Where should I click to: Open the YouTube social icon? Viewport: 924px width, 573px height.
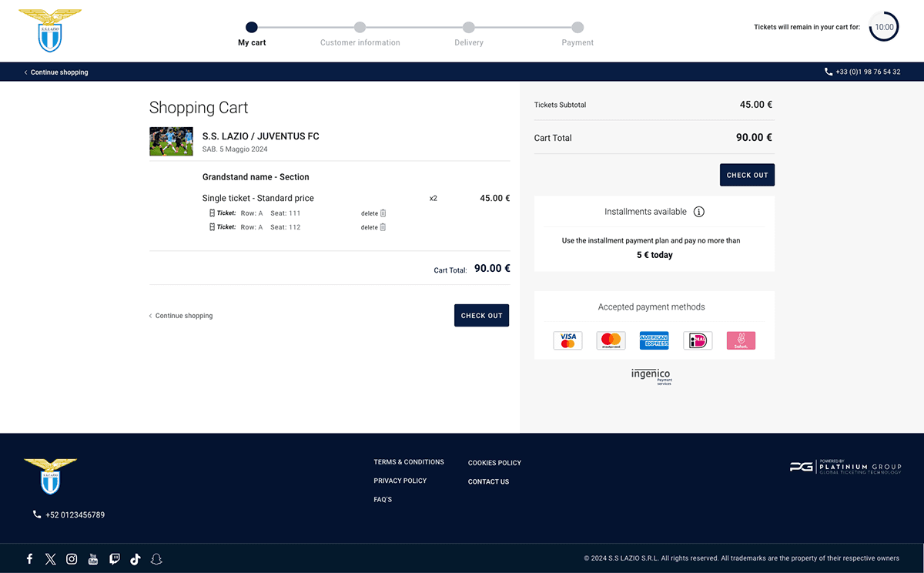(x=93, y=559)
